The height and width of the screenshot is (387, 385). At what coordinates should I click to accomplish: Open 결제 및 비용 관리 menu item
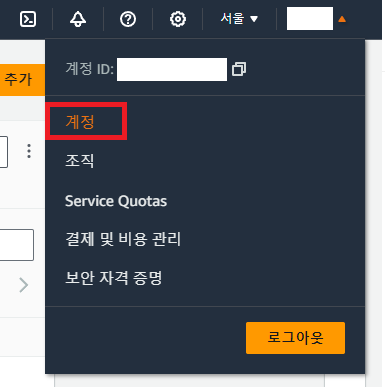[123, 239]
